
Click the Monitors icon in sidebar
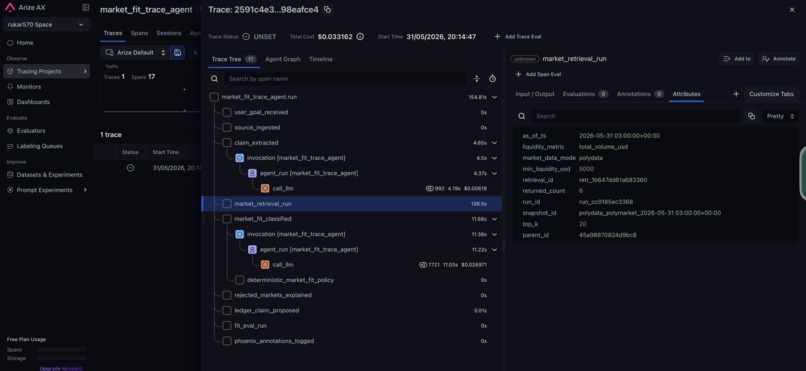click(10, 87)
